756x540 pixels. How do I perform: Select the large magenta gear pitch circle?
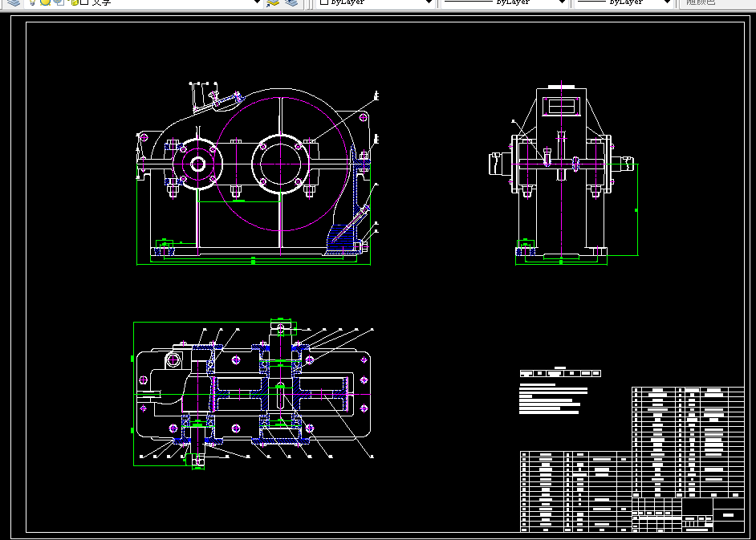coord(282,164)
